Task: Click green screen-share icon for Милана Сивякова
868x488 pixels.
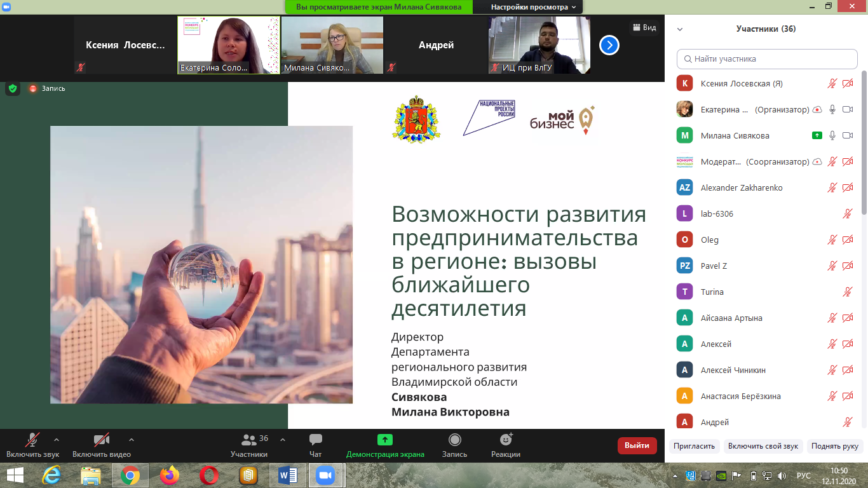Action: pyautogui.click(x=817, y=135)
